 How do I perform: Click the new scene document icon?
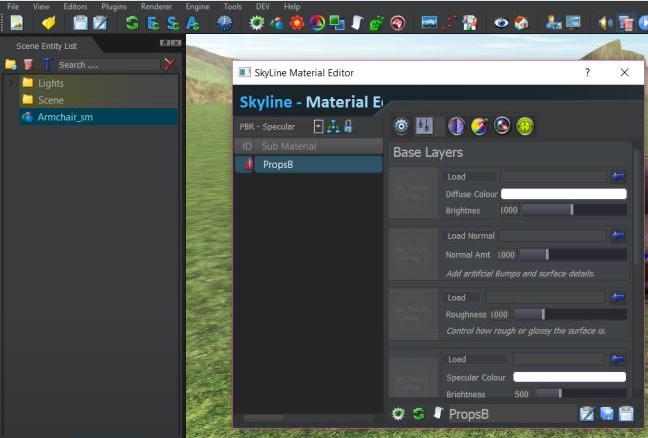click(17, 22)
